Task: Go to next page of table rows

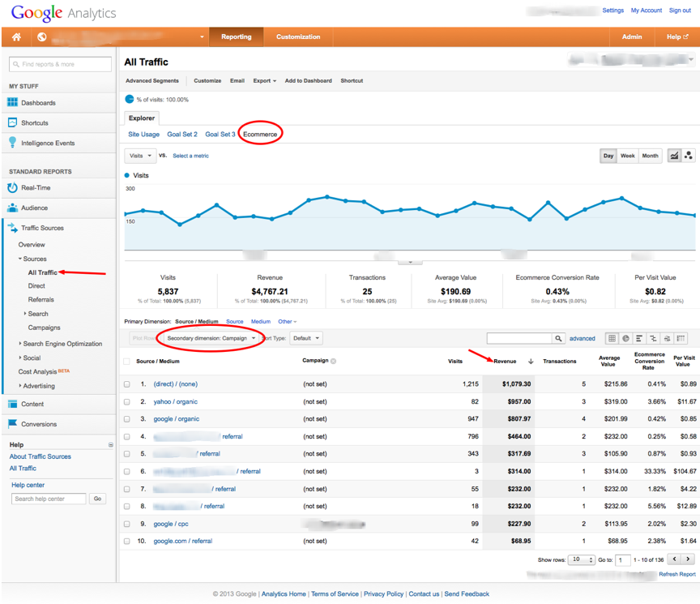Action: point(688,559)
